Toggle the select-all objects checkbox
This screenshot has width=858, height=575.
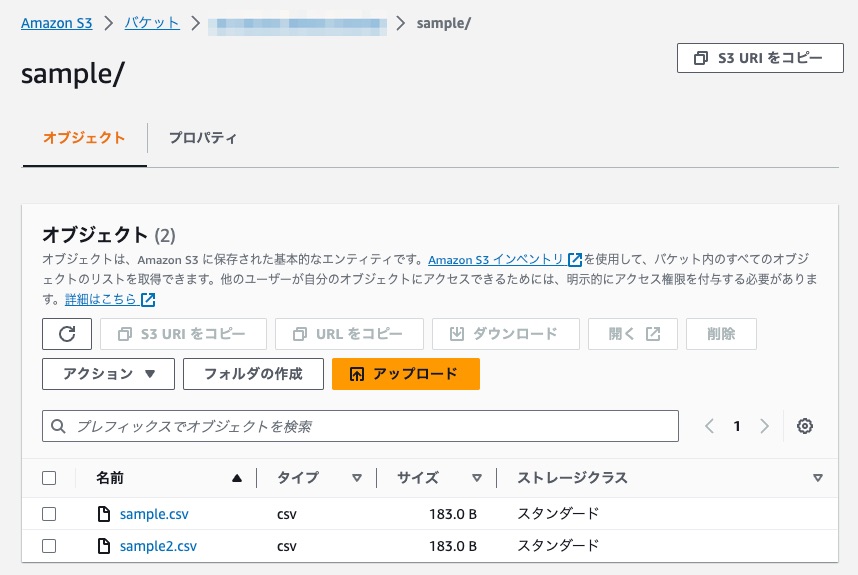49,478
